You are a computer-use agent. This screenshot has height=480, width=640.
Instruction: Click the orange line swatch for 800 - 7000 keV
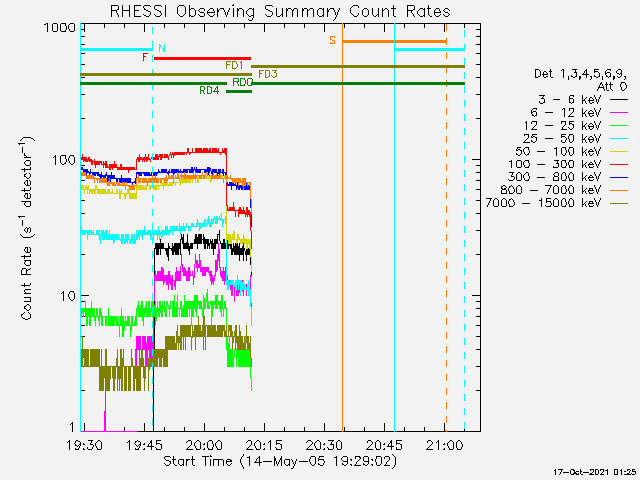click(x=619, y=190)
